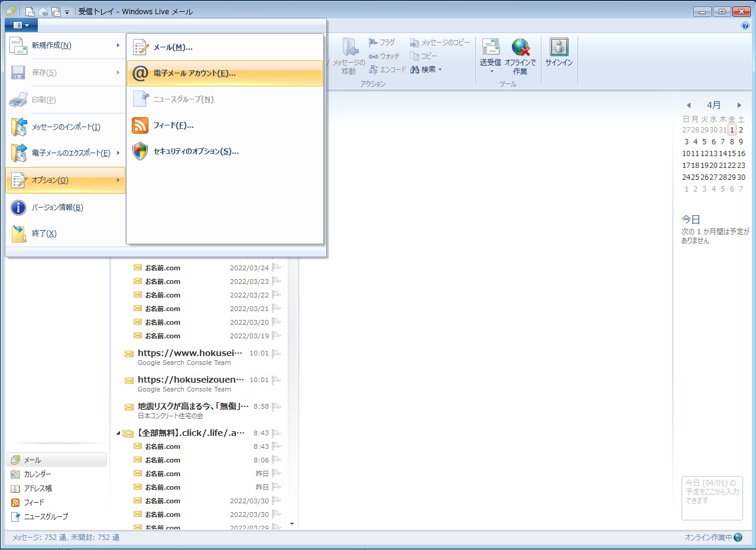Select the 15th in the April calendar
This screenshot has width=756, height=550.
tap(732, 154)
